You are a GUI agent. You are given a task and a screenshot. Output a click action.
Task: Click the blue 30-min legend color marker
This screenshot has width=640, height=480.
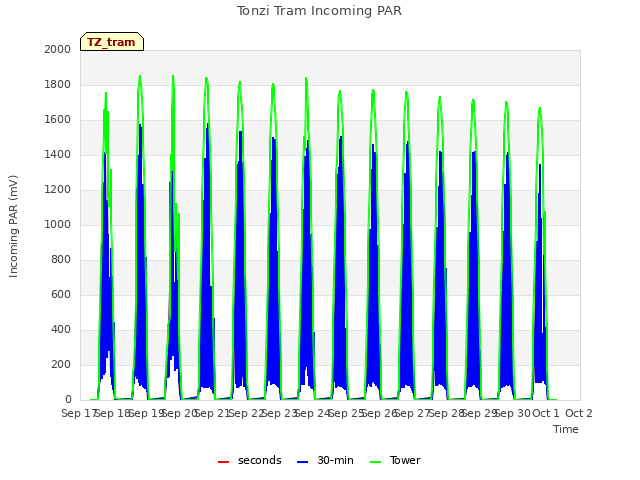coord(302,462)
